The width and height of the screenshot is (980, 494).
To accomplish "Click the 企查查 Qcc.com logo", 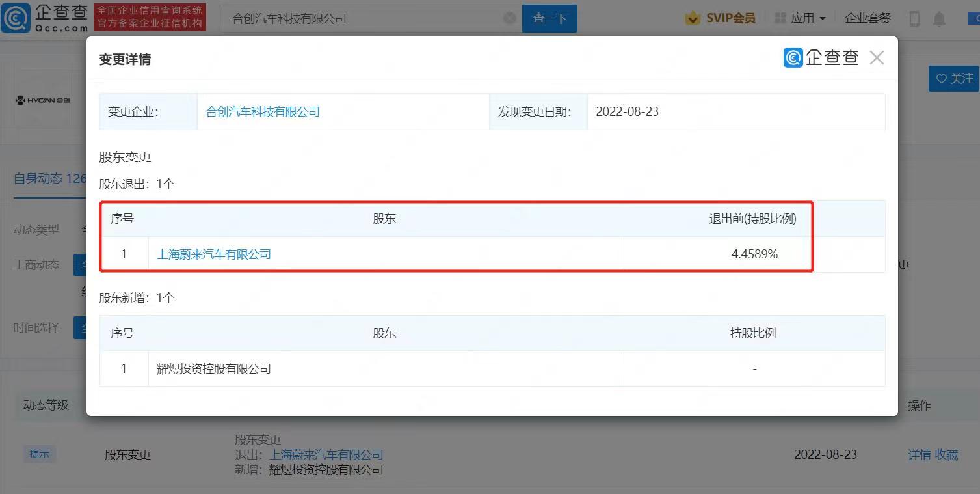I will (42, 18).
